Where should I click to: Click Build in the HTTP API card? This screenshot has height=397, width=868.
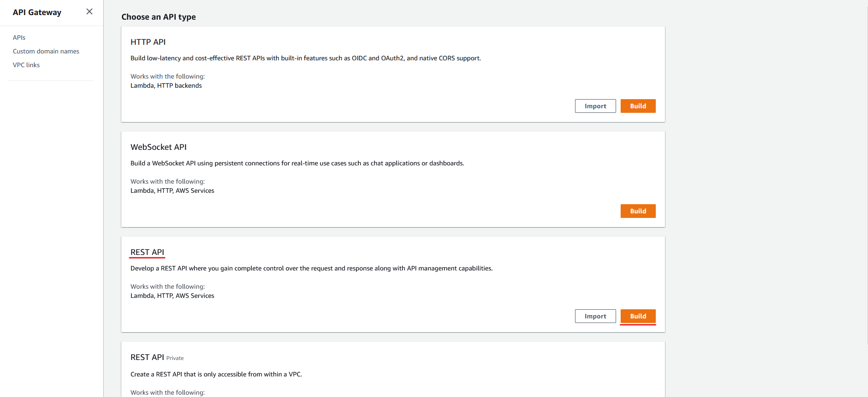pyautogui.click(x=638, y=106)
